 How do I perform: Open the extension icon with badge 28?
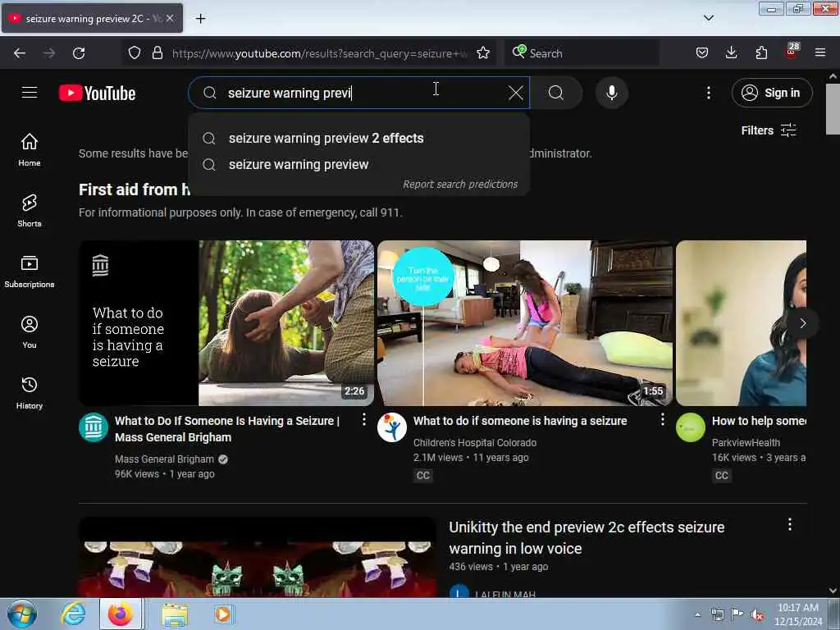click(792, 52)
